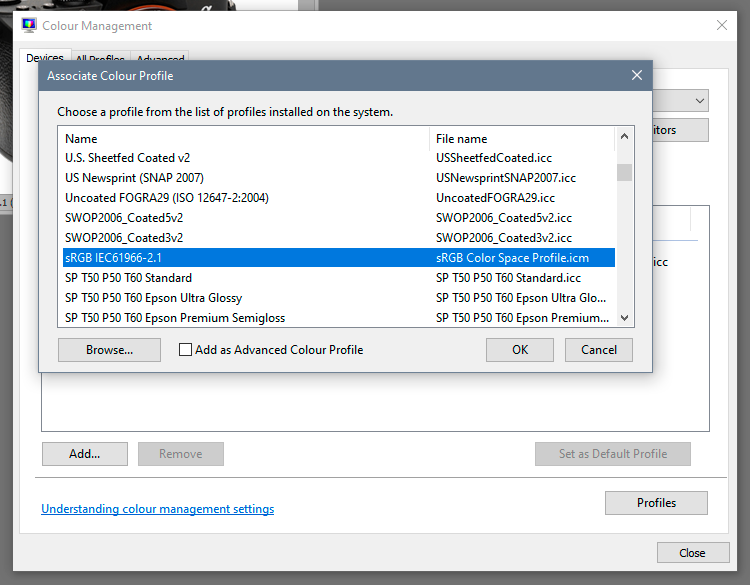The image size is (750, 585).
Task: Enable Add as Advanced Colour Profile checkbox
Action: pos(185,350)
